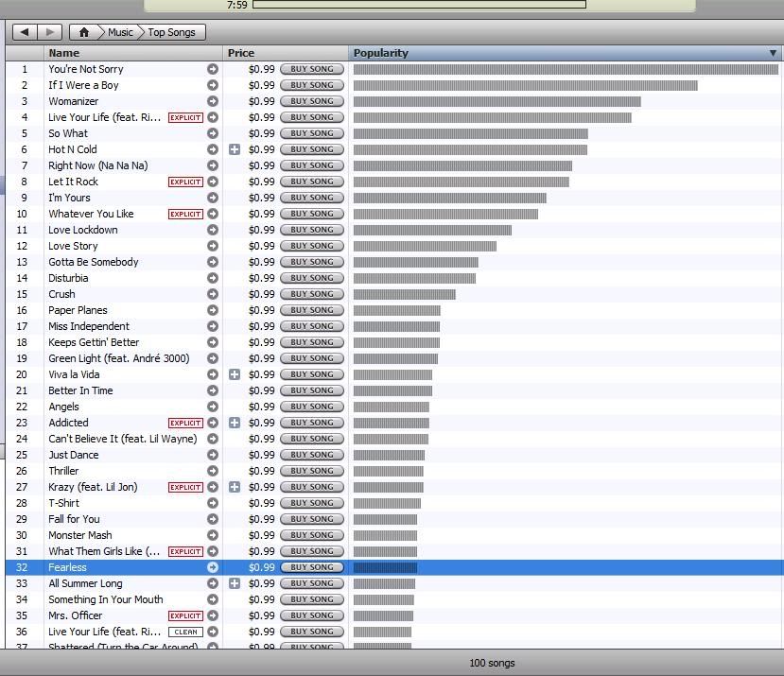
Task: Click the back navigation arrow
Action: [25, 32]
